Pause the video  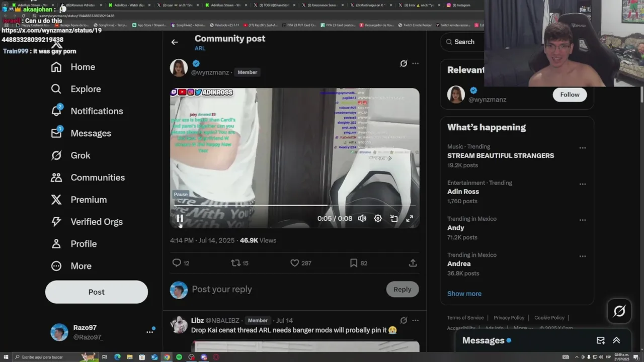click(x=180, y=218)
